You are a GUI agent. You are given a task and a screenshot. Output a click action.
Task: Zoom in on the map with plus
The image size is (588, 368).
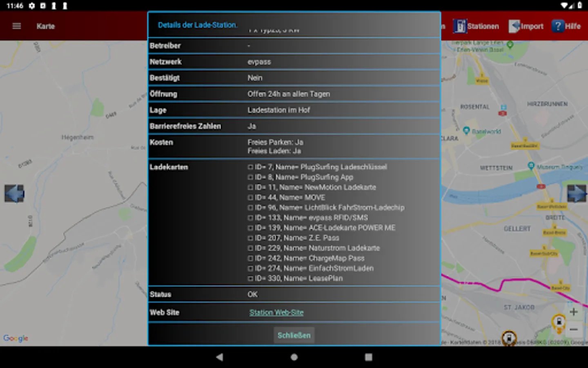pyautogui.click(x=574, y=312)
